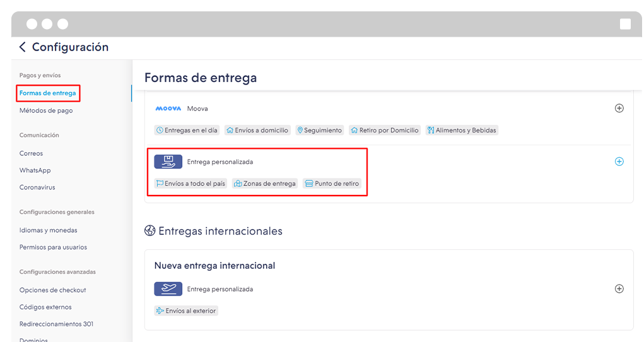The width and height of the screenshot is (644, 342).
Task: Open Formas de entrega in sidebar
Action: pos(47,93)
